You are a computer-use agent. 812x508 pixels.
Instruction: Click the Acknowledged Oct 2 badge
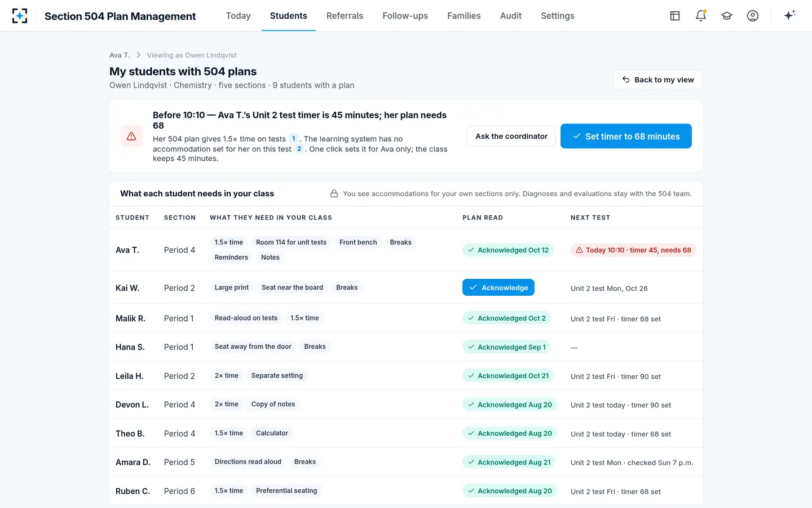point(506,318)
